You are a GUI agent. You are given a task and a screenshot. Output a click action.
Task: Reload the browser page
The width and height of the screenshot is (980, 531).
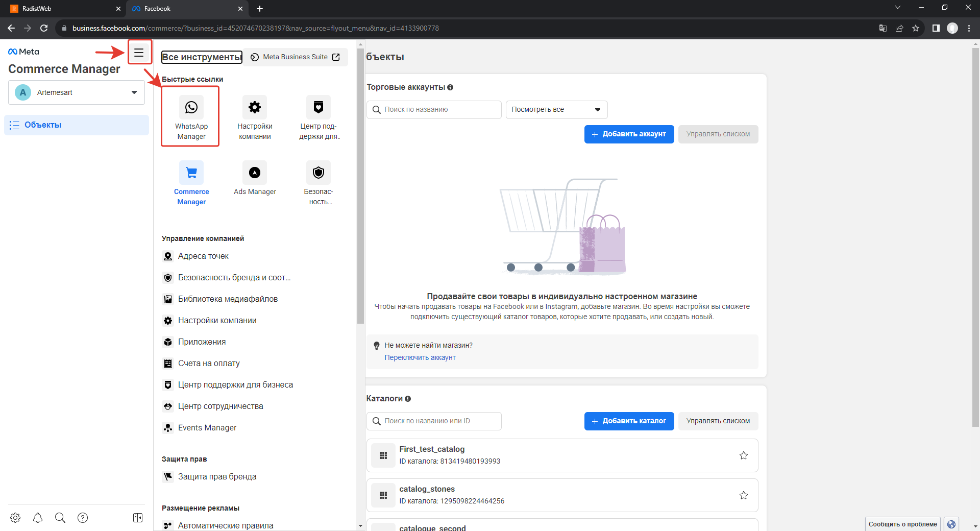click(x=44, y=28)
